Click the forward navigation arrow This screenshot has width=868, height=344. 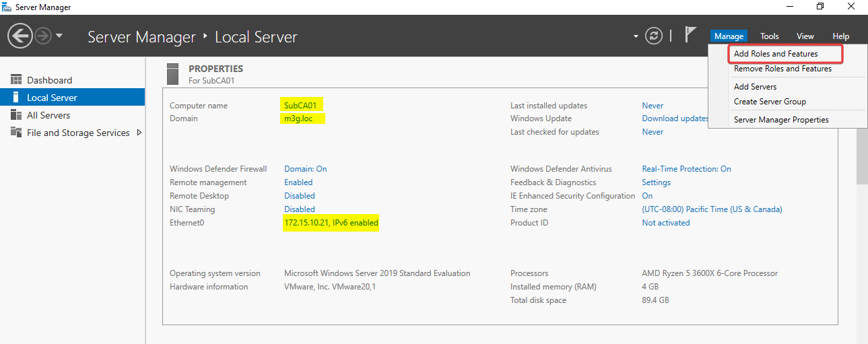click(43, 36)
